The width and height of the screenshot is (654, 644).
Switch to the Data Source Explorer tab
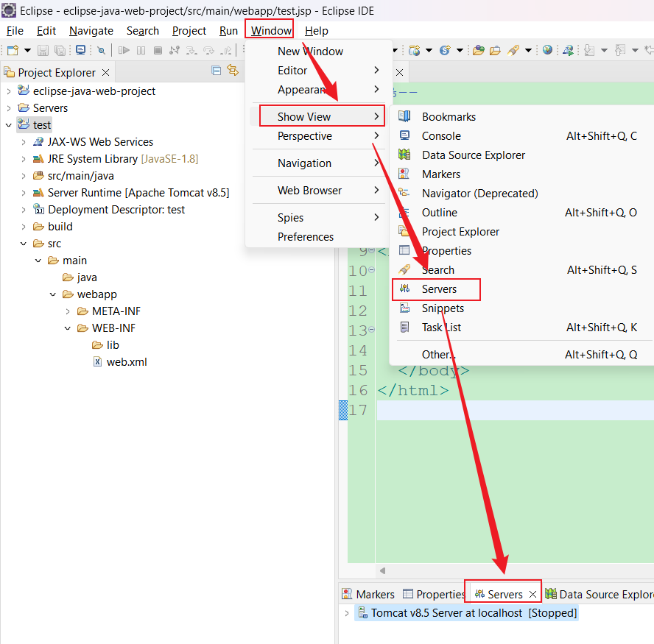click(x=599, y=594)
